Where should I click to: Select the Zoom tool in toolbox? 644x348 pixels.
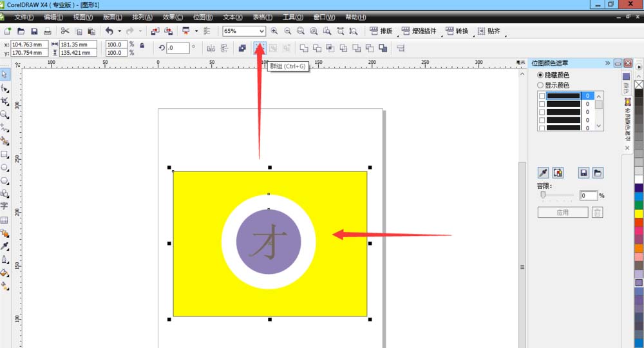point(5,114)
